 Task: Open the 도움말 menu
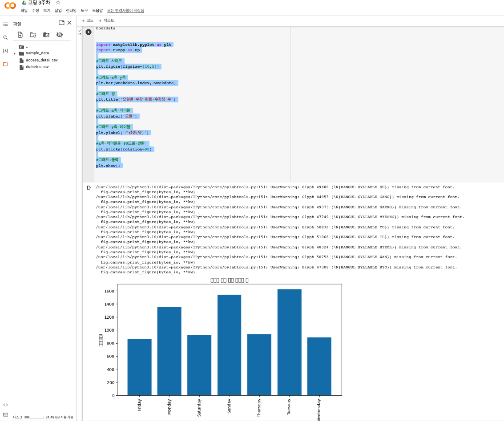pos(97,11)
